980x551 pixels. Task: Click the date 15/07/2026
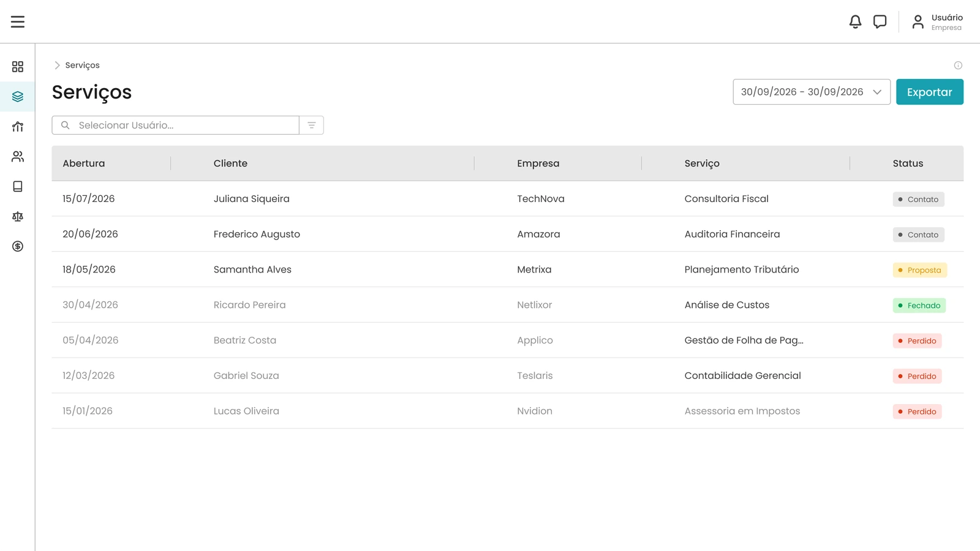[x=89, y=198]
